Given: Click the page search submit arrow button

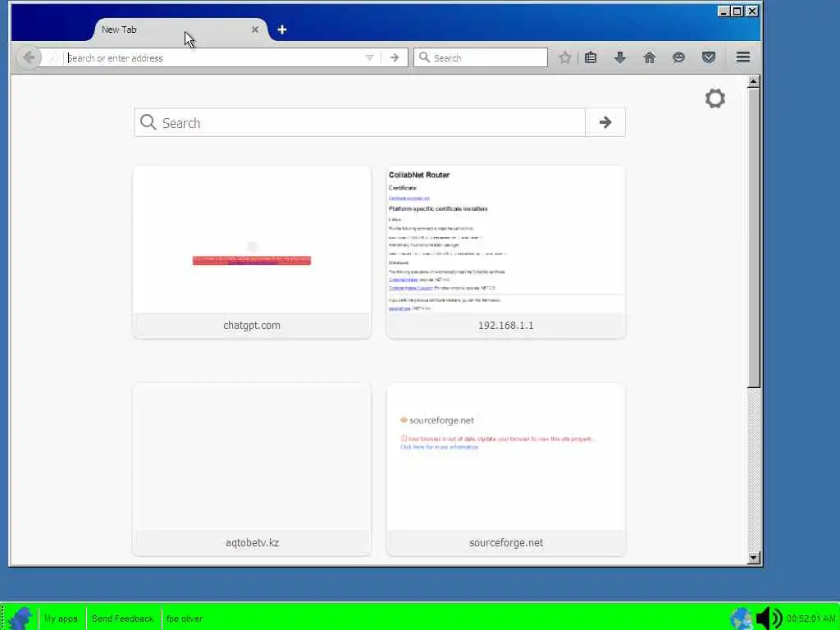Looking at the screenshot, I should point(605,123).
